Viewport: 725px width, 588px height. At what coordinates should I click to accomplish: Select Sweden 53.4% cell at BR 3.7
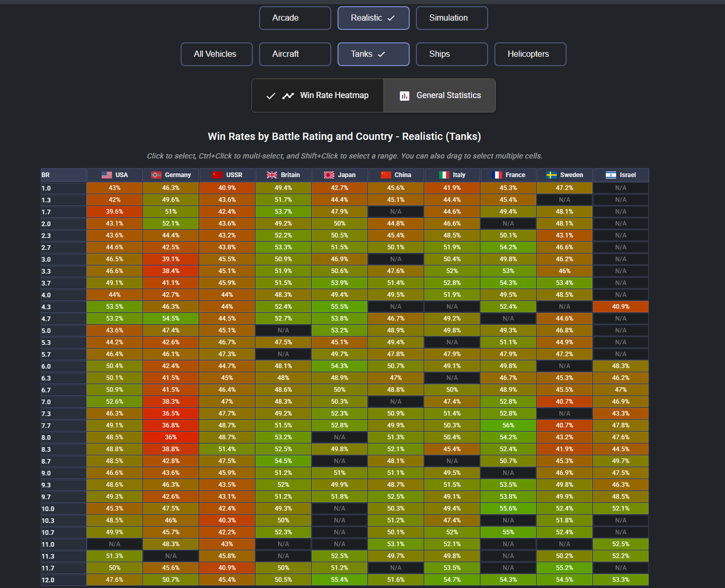[565, 283]
